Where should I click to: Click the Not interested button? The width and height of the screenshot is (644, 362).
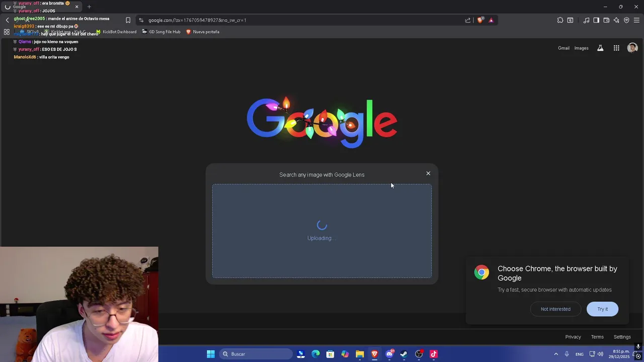[555, 309]
